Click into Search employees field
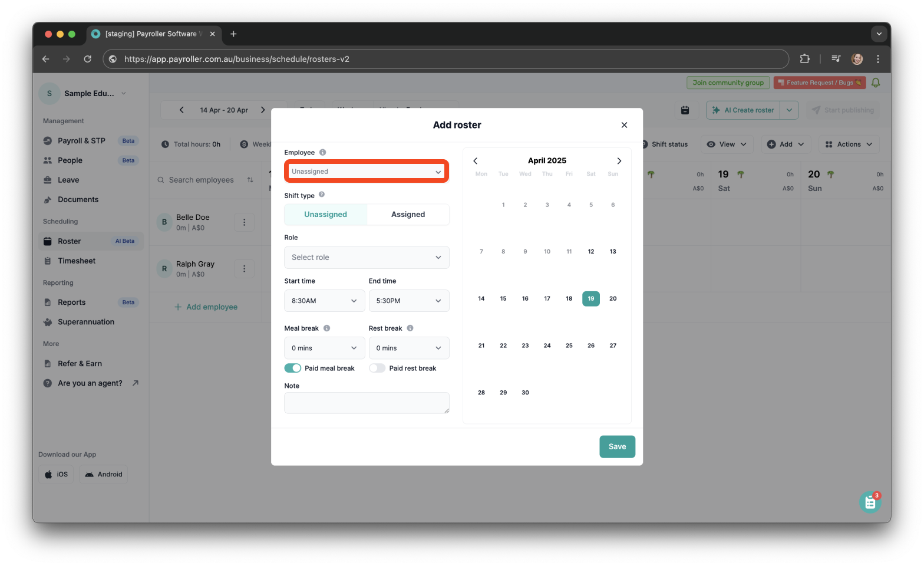The height and width of the screenshot is (566, 924). 201,180
